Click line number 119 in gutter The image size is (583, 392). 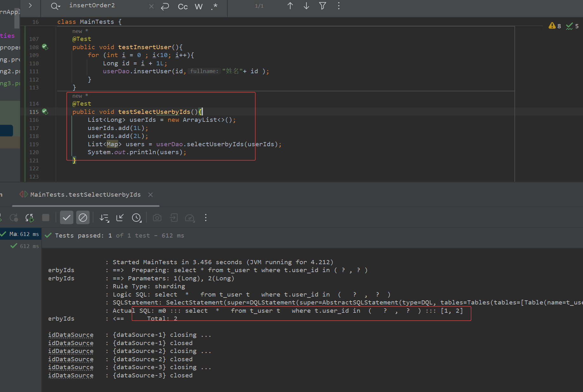[x=34, y=144]
